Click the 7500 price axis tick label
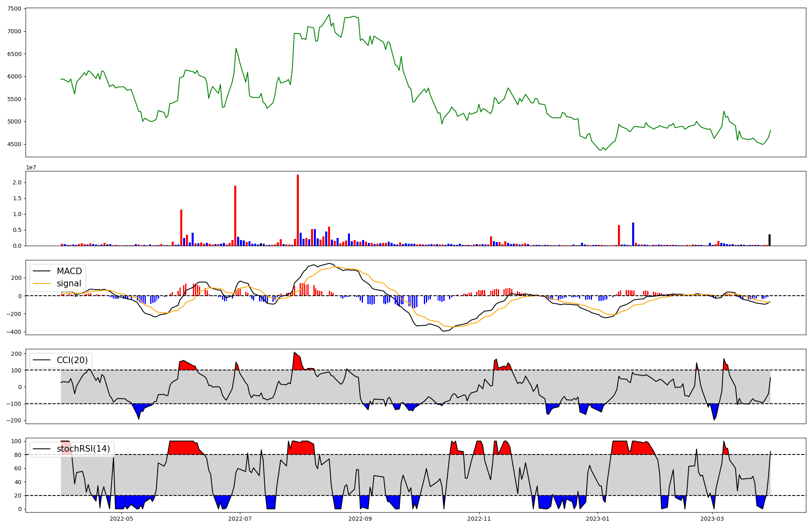The width and height of the screenshot is (812, 528). (15, 9)
